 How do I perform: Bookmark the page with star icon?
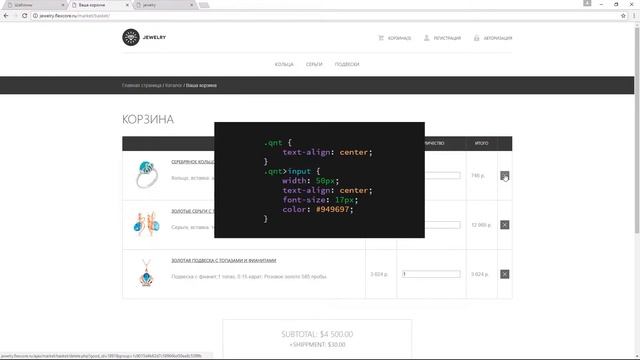tap(623, 16)
